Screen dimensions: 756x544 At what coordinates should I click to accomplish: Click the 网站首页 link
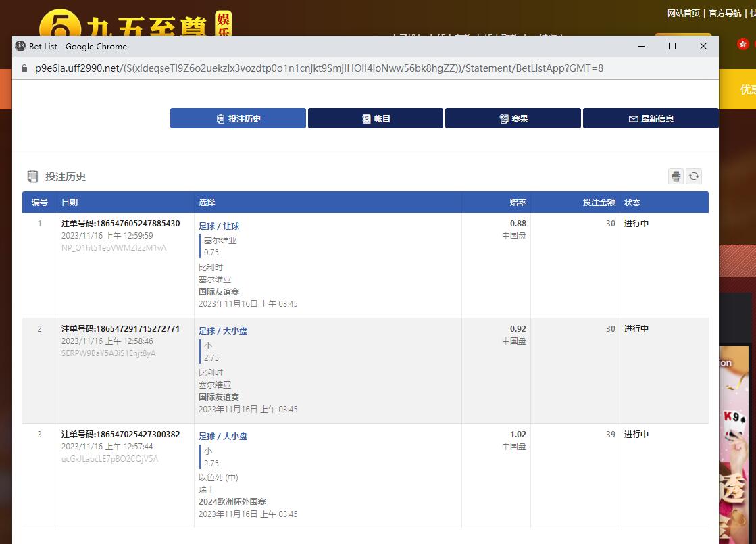pos(683,14)
